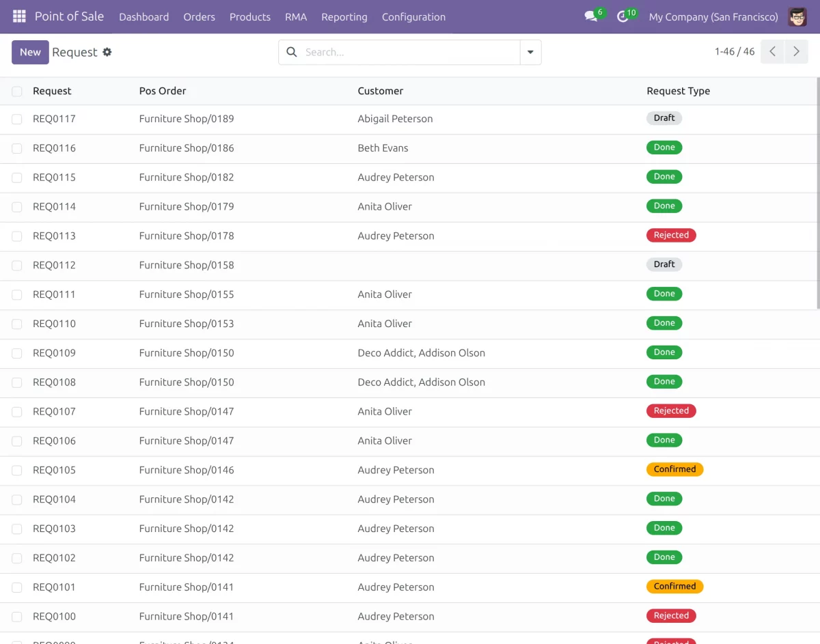Open My Company (San Francisco) switcher

tap(713, 16)
